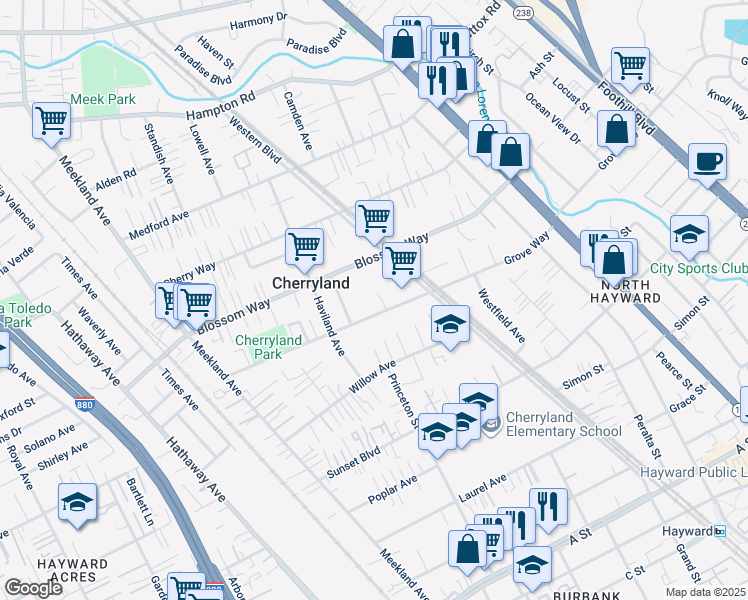Click the HAYWARD ACRES district label
Viewport: 748px width, 600px height.
coord(73,570)
